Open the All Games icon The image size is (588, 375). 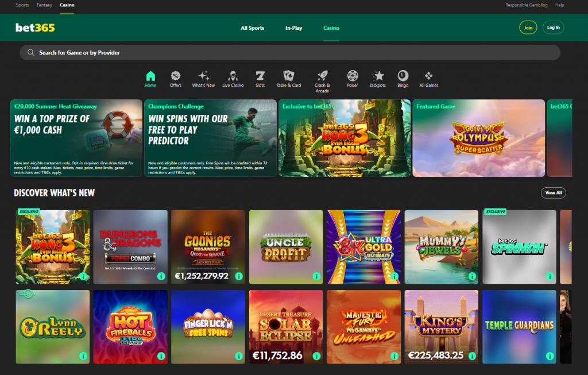point(428,76)
